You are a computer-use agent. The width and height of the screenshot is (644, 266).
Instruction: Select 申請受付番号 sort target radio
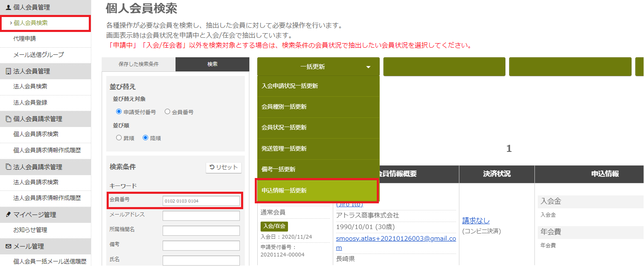(x=119, y=112)
